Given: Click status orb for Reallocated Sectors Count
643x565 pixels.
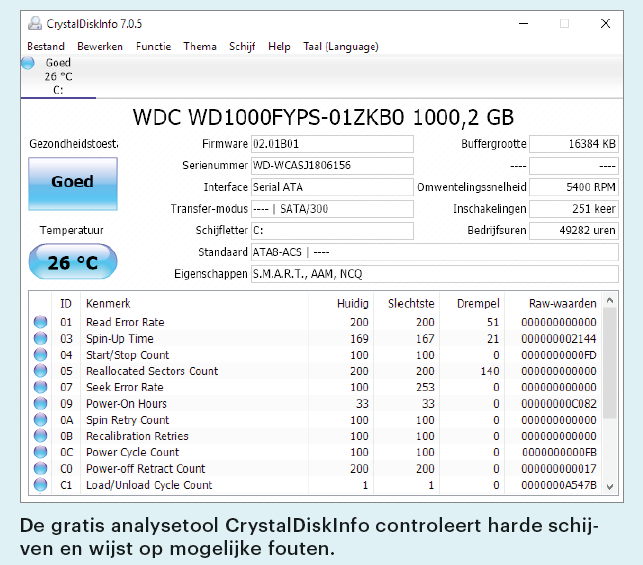Looking at the screenshot, I should point(40,371).
